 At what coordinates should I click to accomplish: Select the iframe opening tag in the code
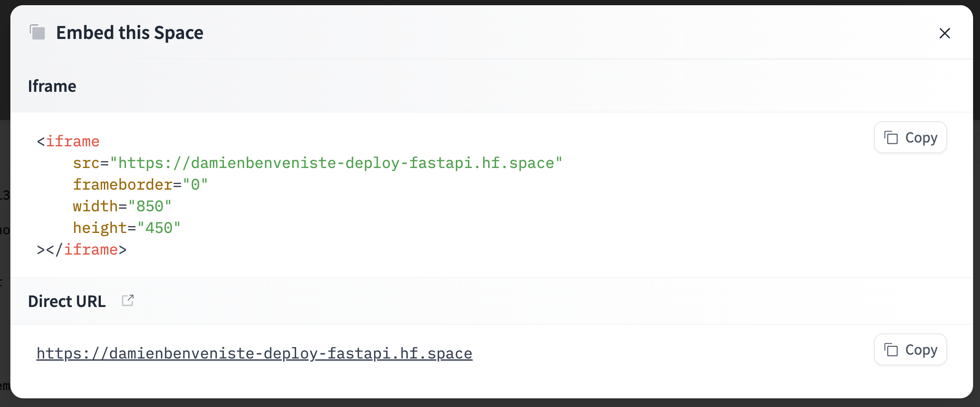tap(68, 141)
